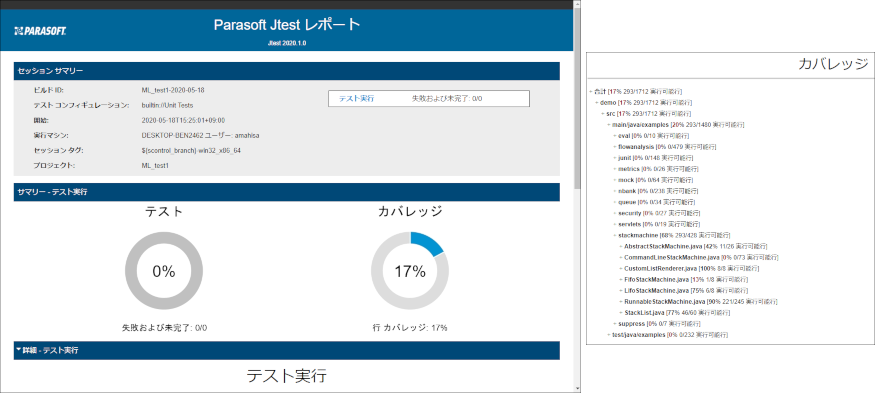Click the page vertical scrollbar thumb
Viewport: 875px width, 393px height.
pyautogui.click(x=578, y=99)
